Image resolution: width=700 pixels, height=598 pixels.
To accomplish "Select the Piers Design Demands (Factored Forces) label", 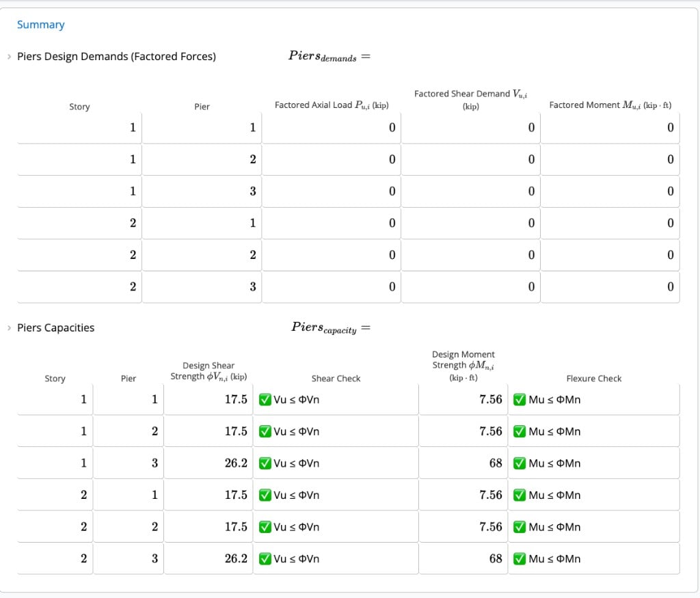I will coord(116,57).
